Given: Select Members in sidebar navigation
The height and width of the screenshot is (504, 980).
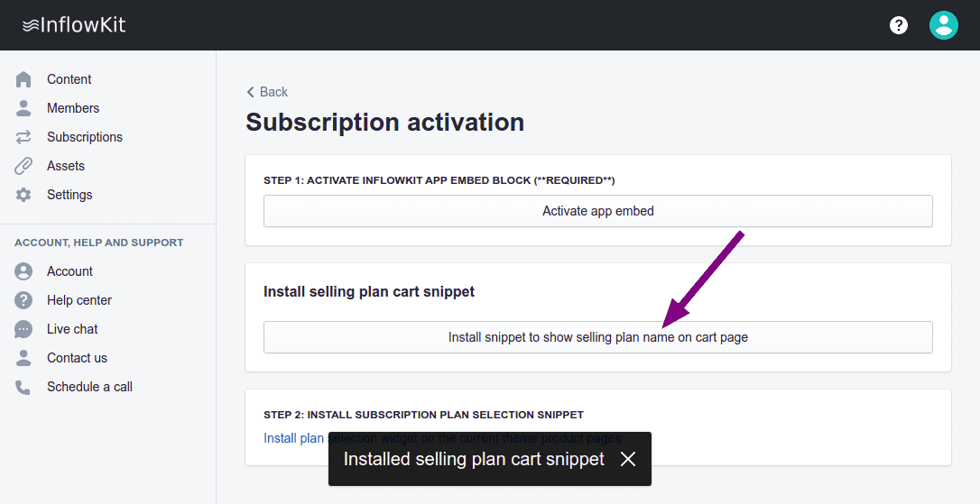Looking at the screenshot, I should point(73,108).
